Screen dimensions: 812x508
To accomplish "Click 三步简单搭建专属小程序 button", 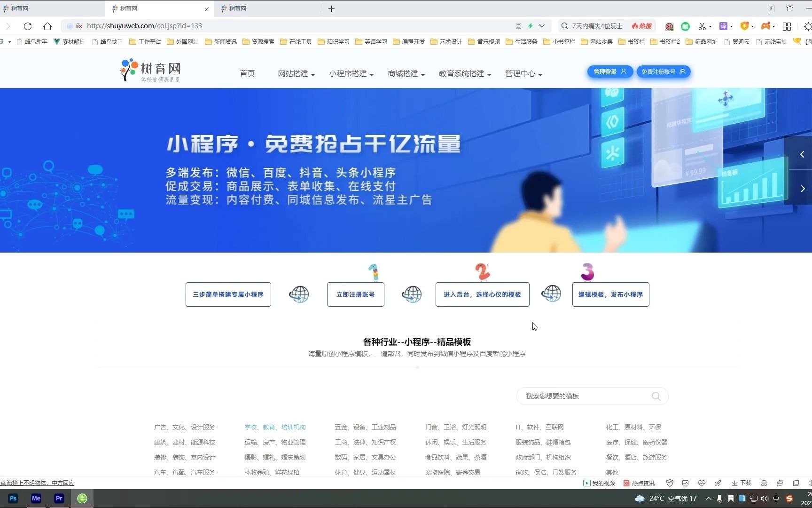I will pyautogui.click(x=228, y=294).
